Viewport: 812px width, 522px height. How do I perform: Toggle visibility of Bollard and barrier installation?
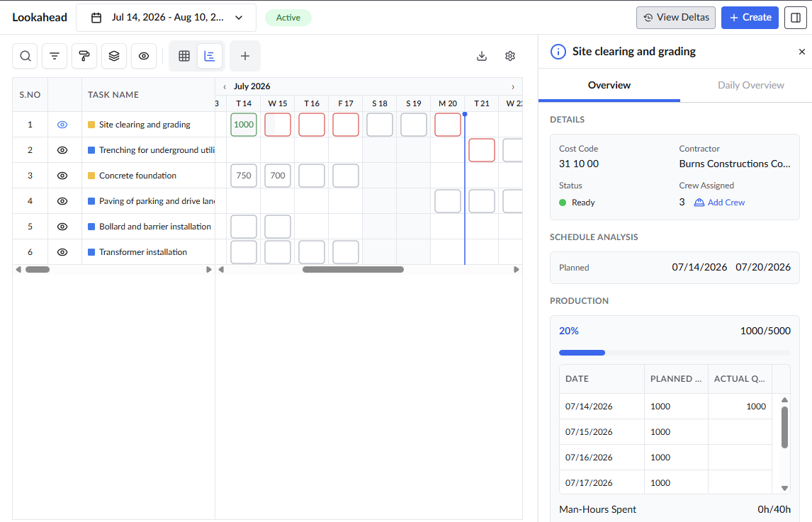tap(62, 227)
